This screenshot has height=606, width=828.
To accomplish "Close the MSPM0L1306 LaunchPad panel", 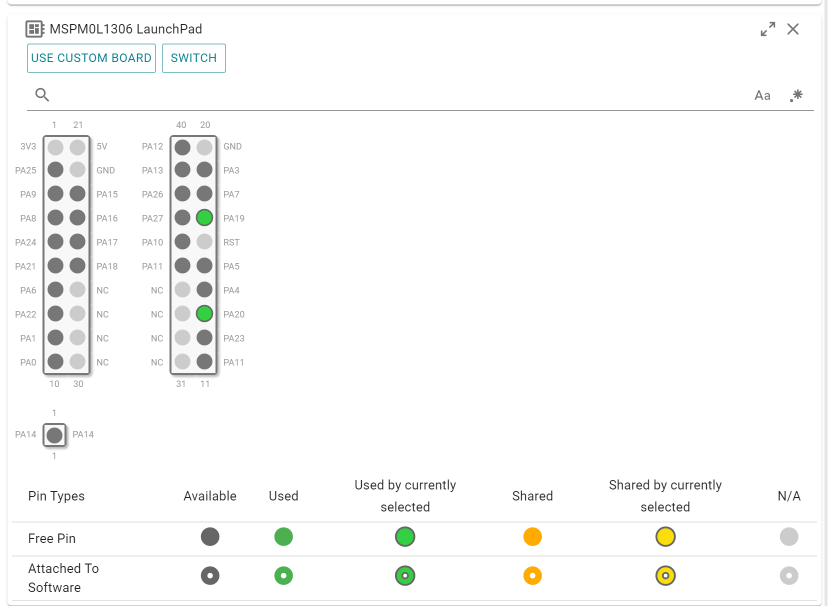I will pos(793,29).
